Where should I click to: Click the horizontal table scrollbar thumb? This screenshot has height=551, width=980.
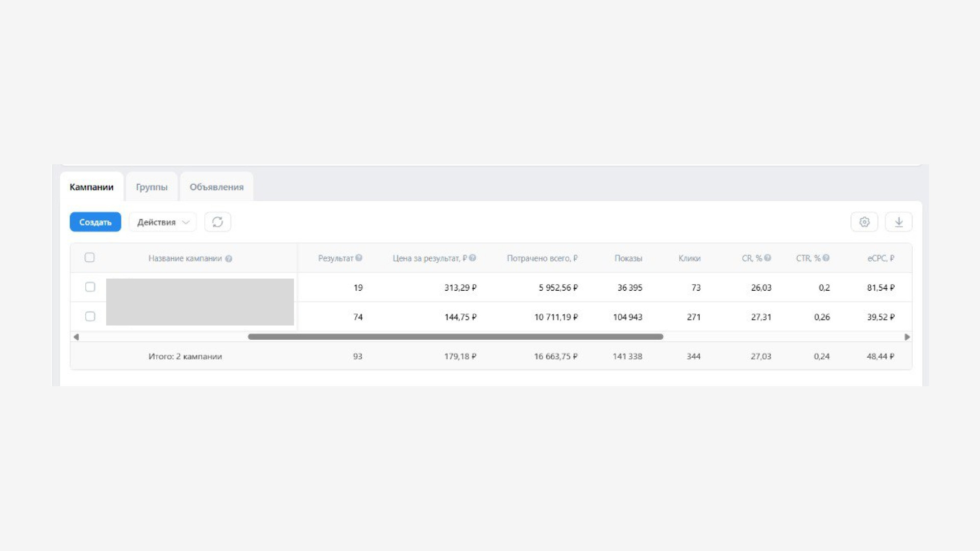coord(455,337)
